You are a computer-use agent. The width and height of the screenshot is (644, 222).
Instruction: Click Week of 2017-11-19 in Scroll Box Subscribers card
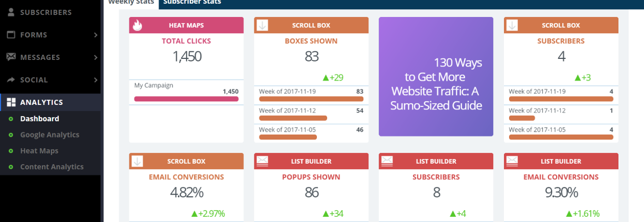click(537, 91)
